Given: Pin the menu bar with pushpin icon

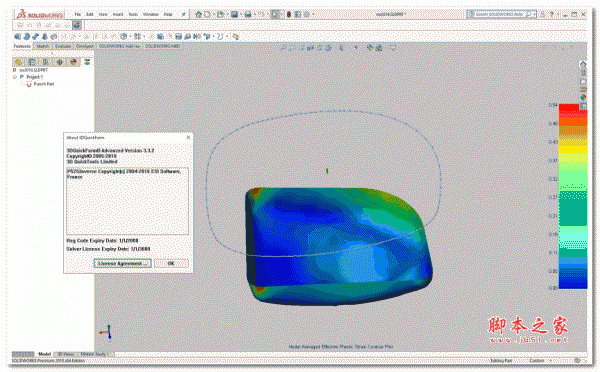Looking at the screenshot, I should tap(183, 15).
